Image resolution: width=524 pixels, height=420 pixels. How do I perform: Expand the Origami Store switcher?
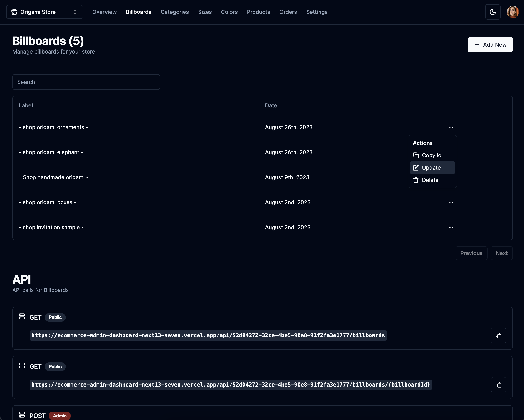click(44, 12)
